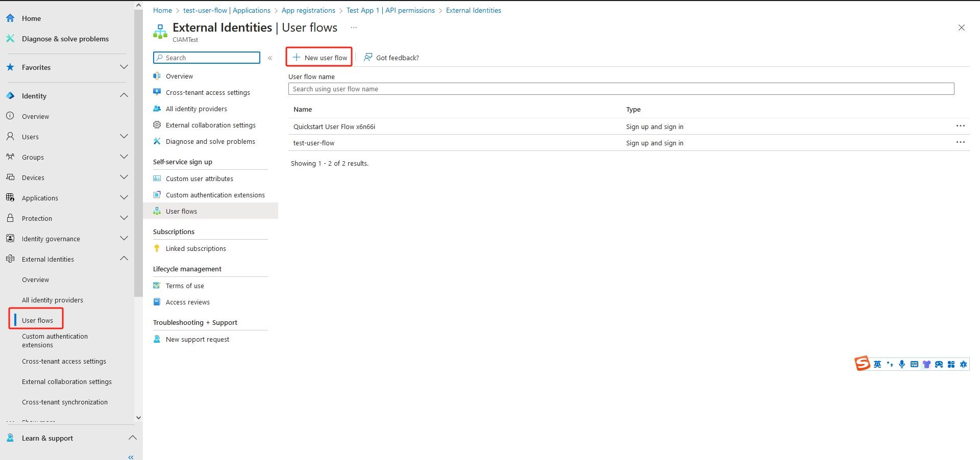Viewport: 980px width, 460px height.
Task: Click the Diagnose & solve problems wrench icon
Action: [x=10, y=39]
